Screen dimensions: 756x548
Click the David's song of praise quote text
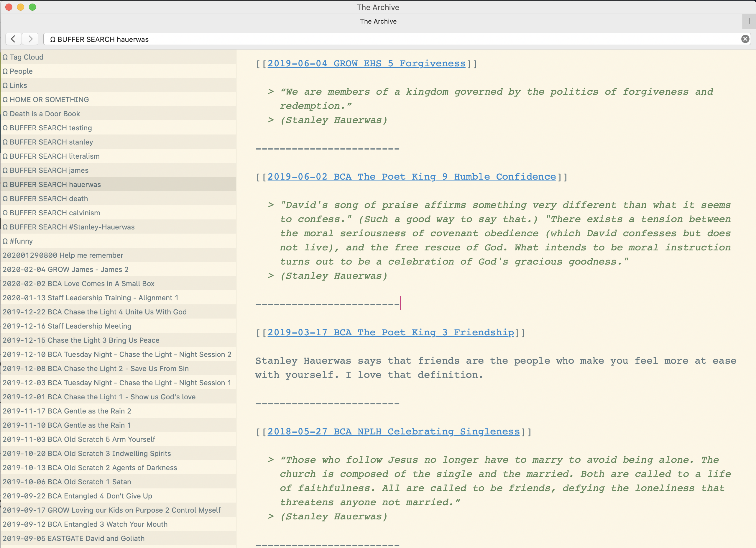(505, 233)
